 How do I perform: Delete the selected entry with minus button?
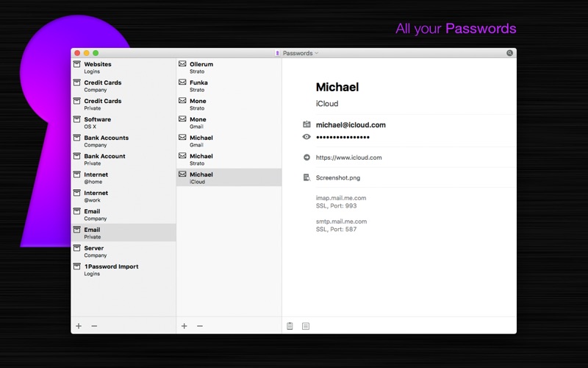(x=200, y=326)
